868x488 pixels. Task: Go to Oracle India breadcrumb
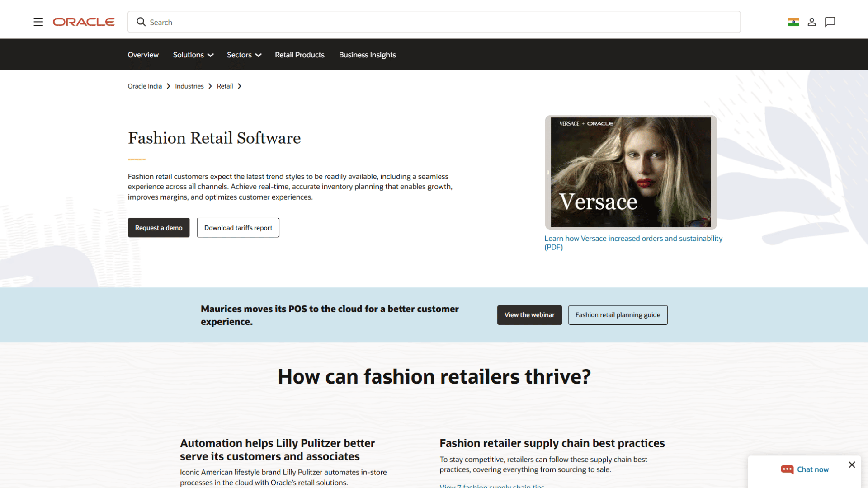point(145,86)
